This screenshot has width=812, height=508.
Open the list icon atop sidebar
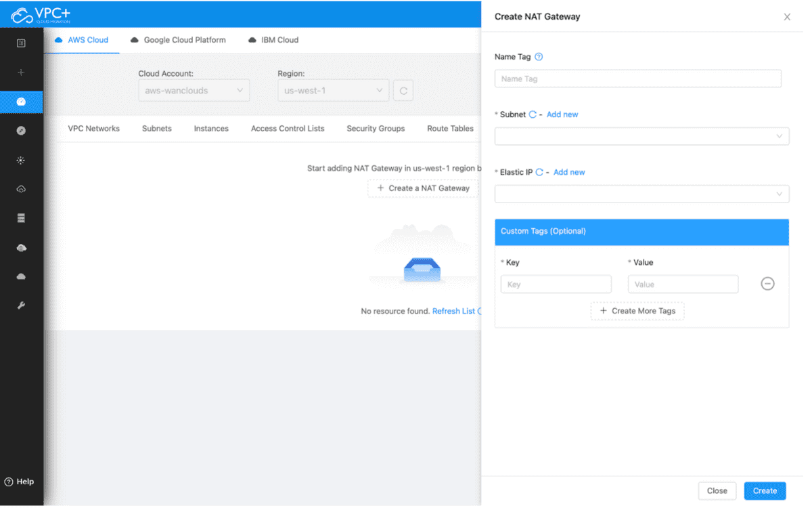[x=21, y=43]
